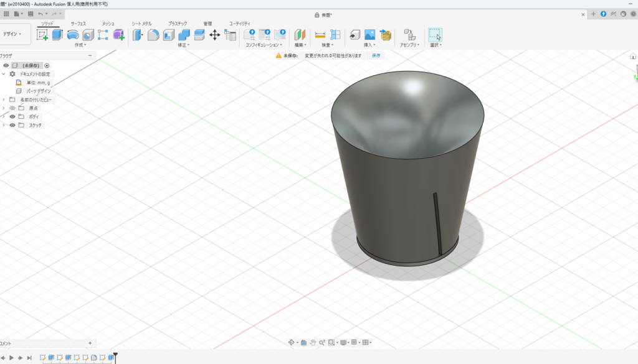Select the Move/Copy arrows tool
The image size is (638, 364).
(214, 35)
